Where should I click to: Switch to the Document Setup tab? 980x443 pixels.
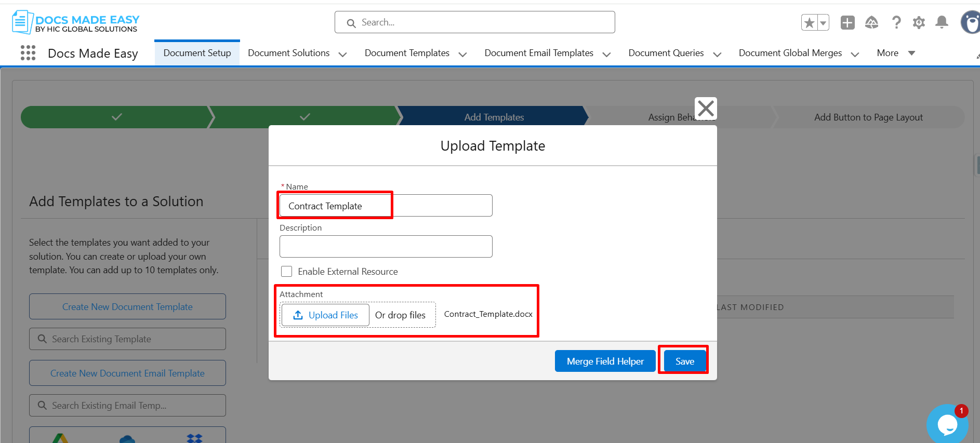pos(197,53)
